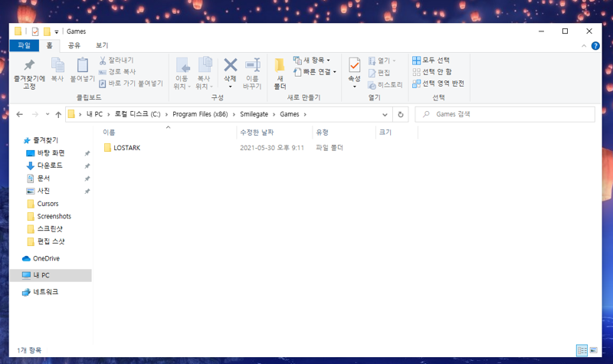Collapse the ribbon with the chevron
The width and height of the screenshot is (613, 364).
coord(584,46)
